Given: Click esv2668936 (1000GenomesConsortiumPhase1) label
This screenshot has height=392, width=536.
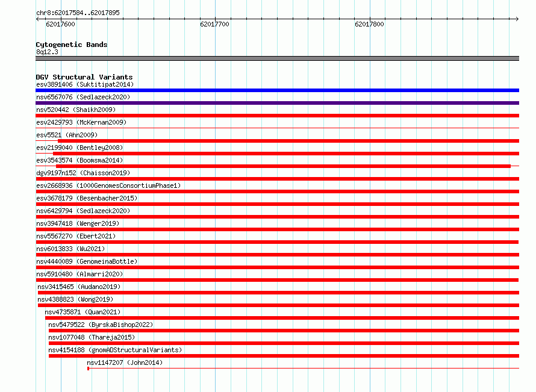Looking at the screenshot, I should click(108, 185).
